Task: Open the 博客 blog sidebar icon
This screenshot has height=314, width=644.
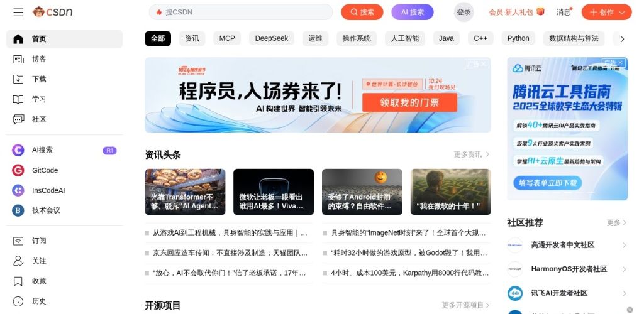Action: [18, 59]
